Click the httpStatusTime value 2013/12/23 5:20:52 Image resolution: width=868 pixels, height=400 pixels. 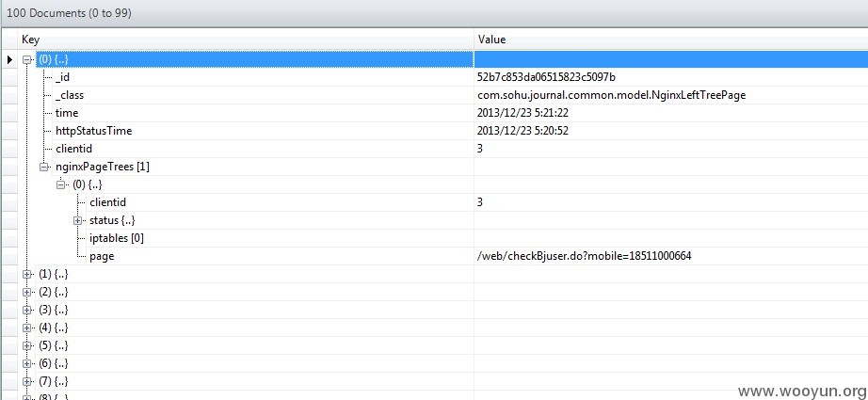[522, 131]
